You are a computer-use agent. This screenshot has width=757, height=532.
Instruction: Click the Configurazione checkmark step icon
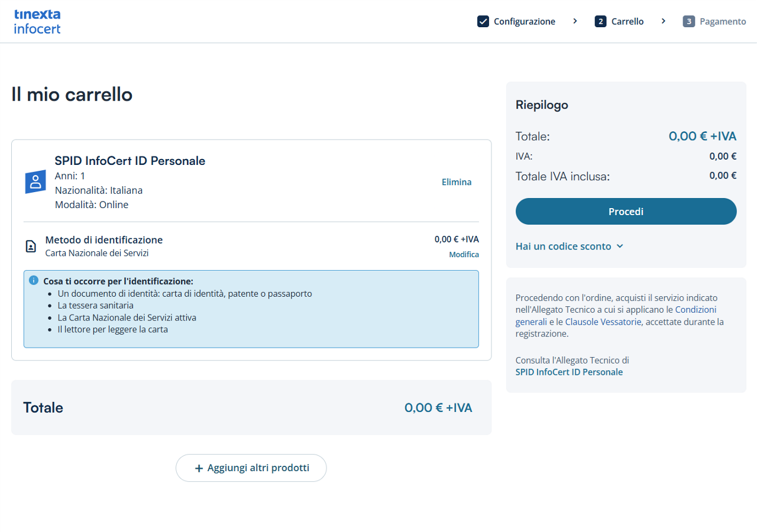pyautogui.click(x=483, y=22)
